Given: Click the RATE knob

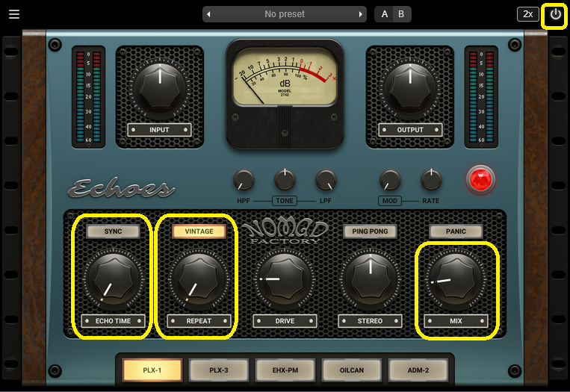Looking at the screenshot, I should (431, 180).
